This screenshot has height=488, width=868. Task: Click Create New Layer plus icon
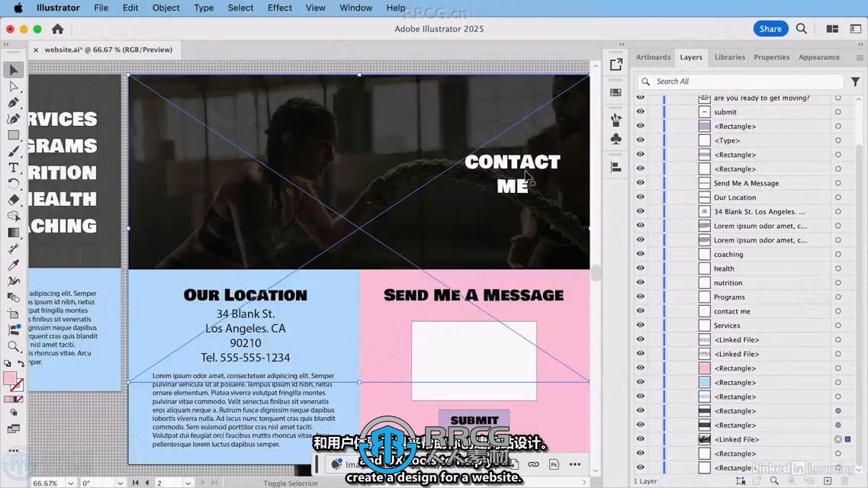tap(828, 481)
